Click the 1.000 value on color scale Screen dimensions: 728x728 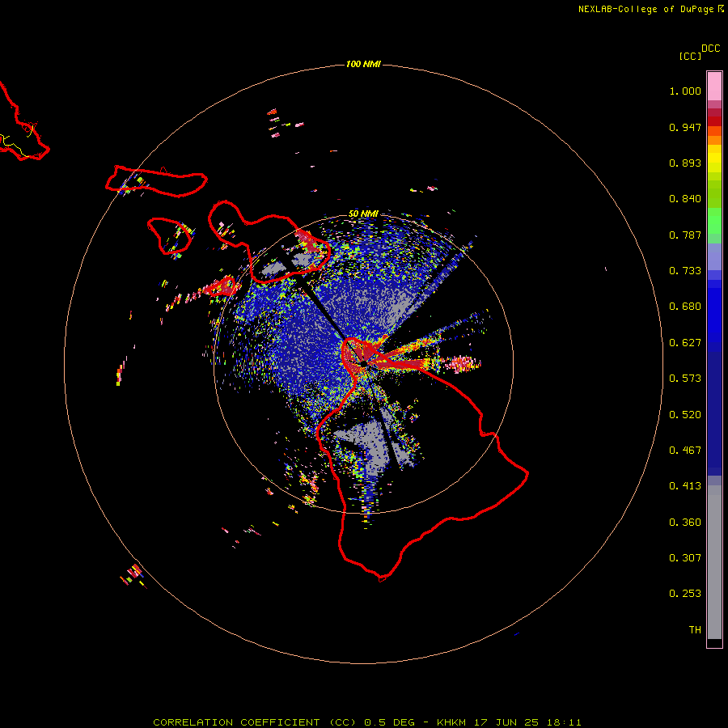point(685,91)
